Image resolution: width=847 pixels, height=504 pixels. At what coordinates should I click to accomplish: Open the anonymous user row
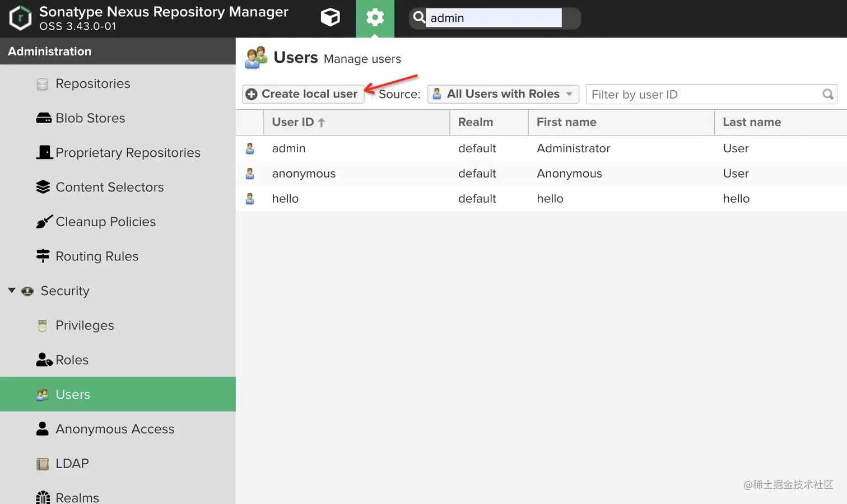541,174
